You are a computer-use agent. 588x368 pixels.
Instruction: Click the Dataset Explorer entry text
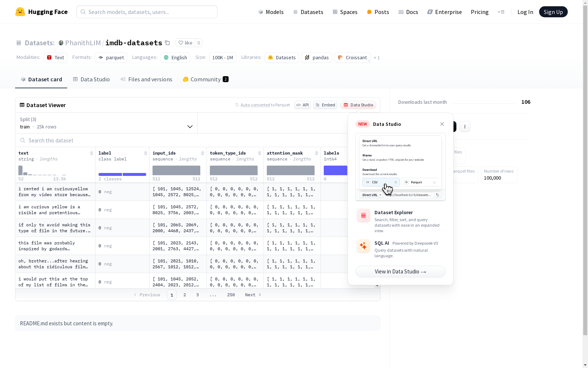[394, 212]
